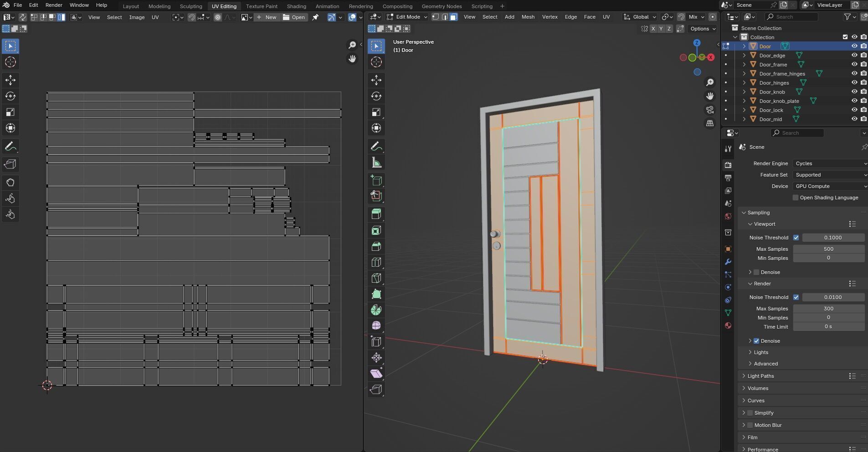Screen dimensions: 868x452
Task: Select the Add Cube tool
Action: (376, 180)
